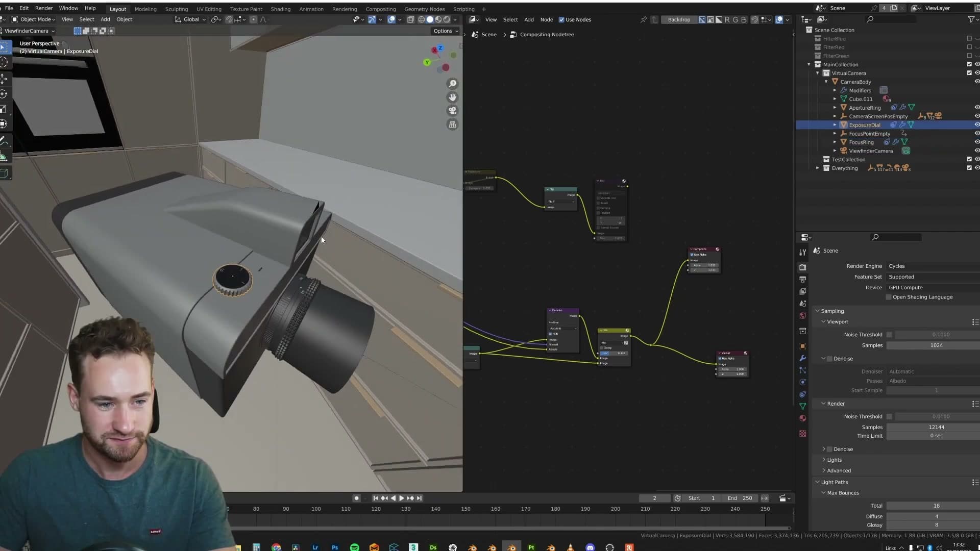Switch viewport to solid shading
The image size is (980, 551).
click(430, 19)
